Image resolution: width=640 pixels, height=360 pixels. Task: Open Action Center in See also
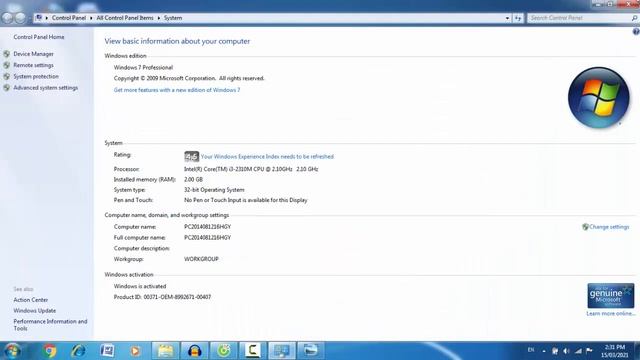[31, 300]
